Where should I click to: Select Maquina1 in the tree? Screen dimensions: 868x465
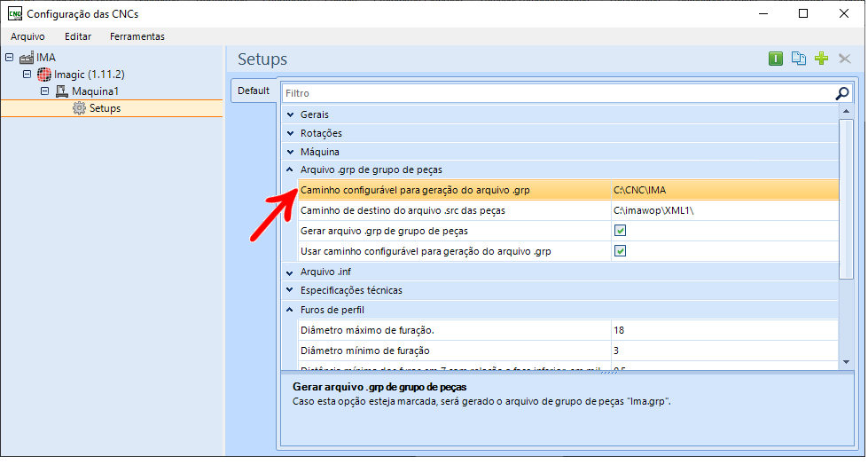pos(95,91)
